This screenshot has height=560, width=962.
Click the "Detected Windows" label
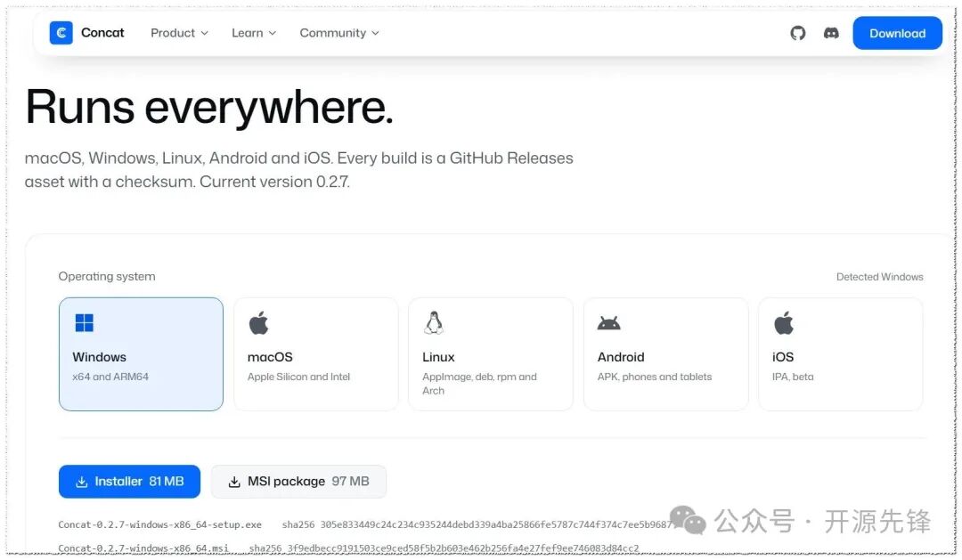(879, 277)
